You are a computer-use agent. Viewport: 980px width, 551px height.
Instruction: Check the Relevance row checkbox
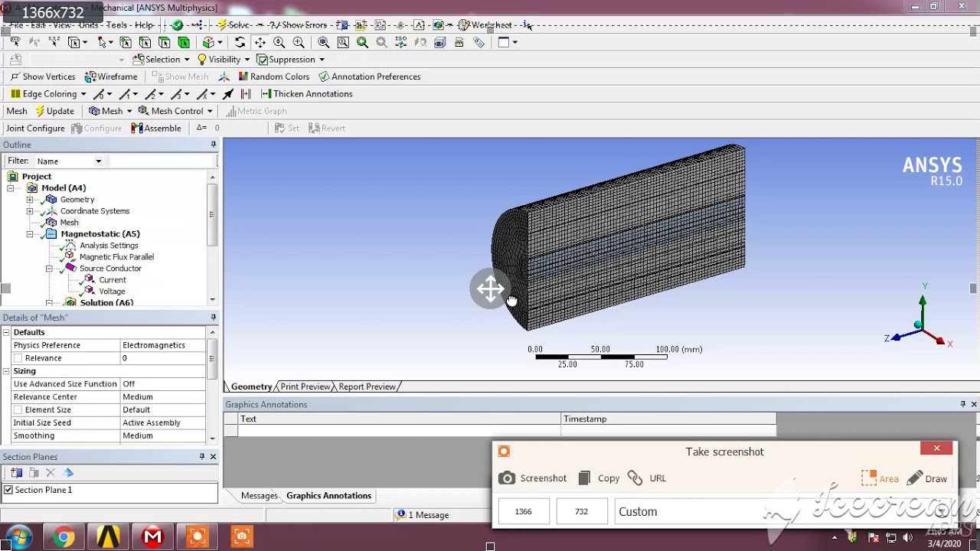(x=18, y=358)
